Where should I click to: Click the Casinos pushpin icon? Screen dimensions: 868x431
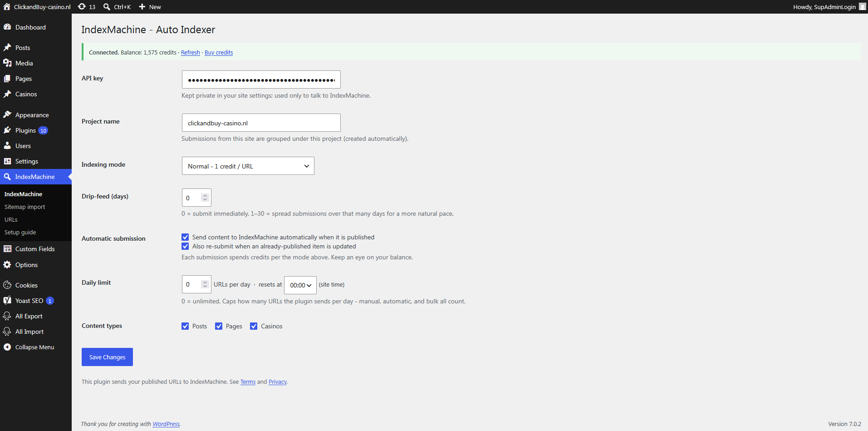click(x=7, y=94)
